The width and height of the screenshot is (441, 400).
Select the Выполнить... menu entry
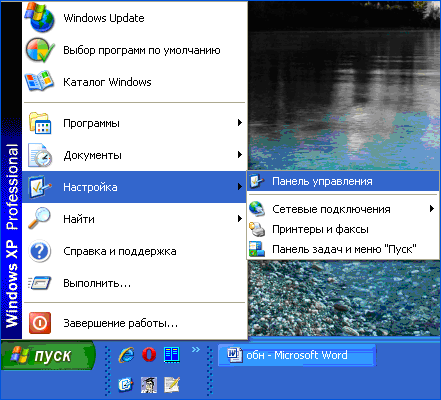point(135,283)
